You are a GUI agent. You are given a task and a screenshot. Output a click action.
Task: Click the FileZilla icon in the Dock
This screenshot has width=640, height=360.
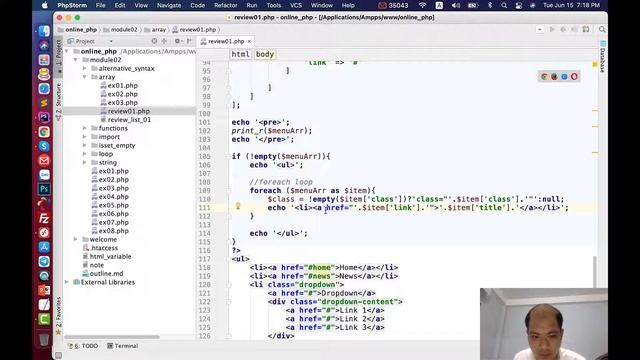pyautogui.click(x=44, y=218)
